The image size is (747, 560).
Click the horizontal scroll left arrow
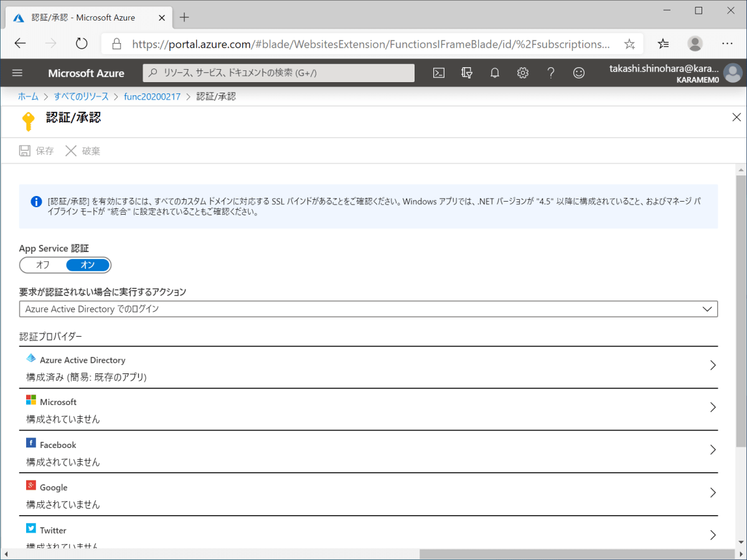point(6,554)
